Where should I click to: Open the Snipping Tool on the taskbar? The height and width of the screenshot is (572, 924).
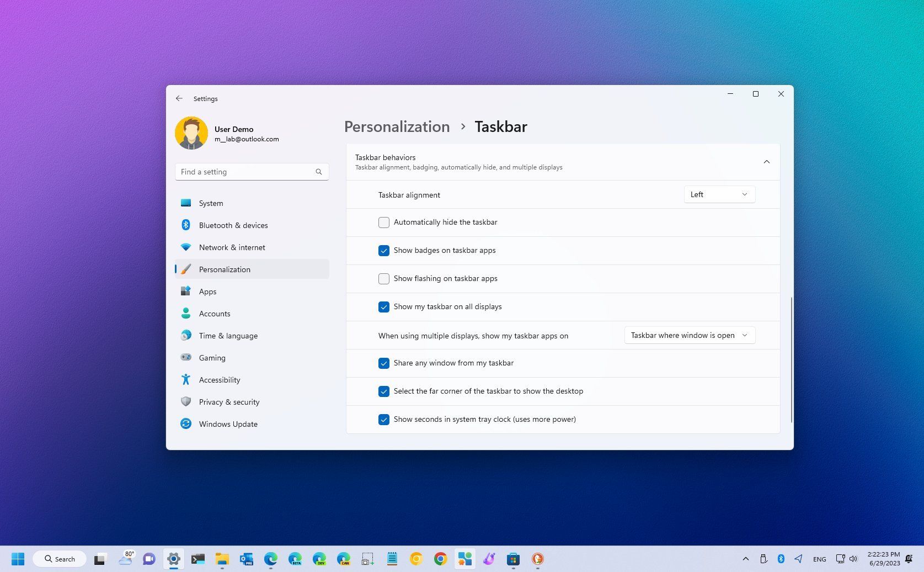click(x=368, y=559)
